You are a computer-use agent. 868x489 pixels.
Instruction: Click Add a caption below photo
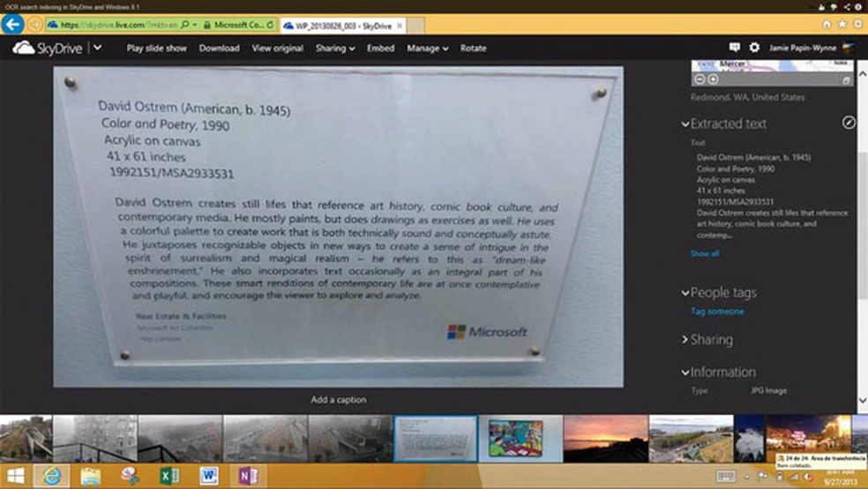coord(338,399)
